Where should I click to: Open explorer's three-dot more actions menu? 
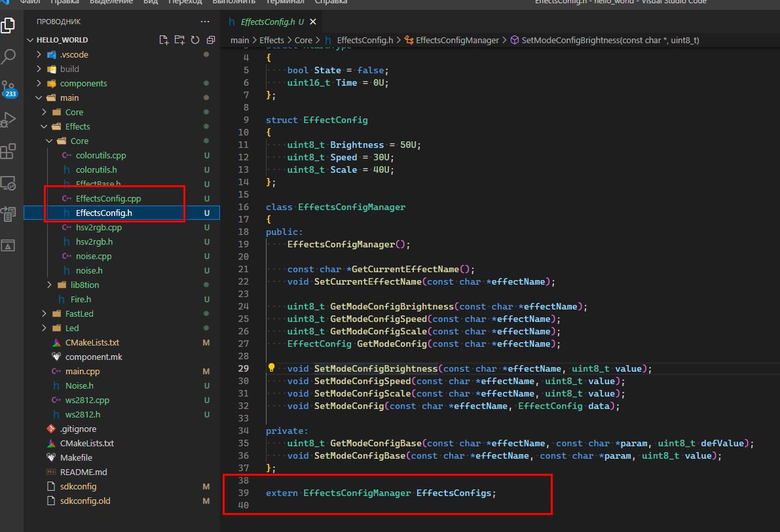(206, 22)
